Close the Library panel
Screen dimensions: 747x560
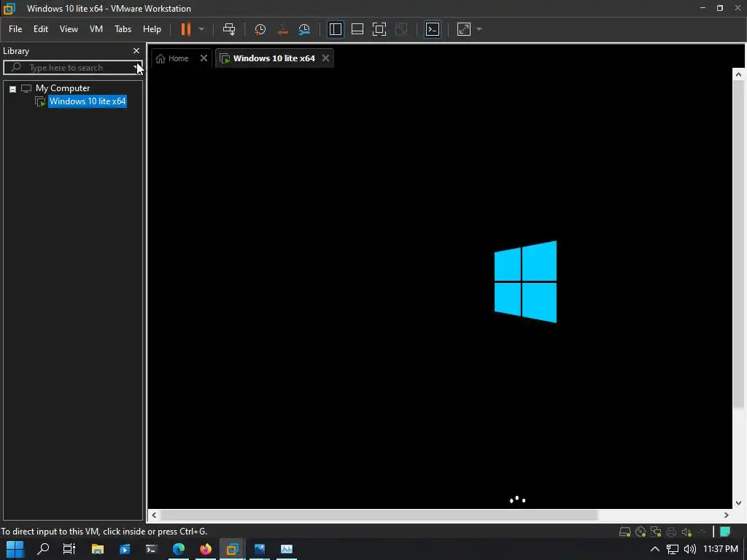click(136, 50)
